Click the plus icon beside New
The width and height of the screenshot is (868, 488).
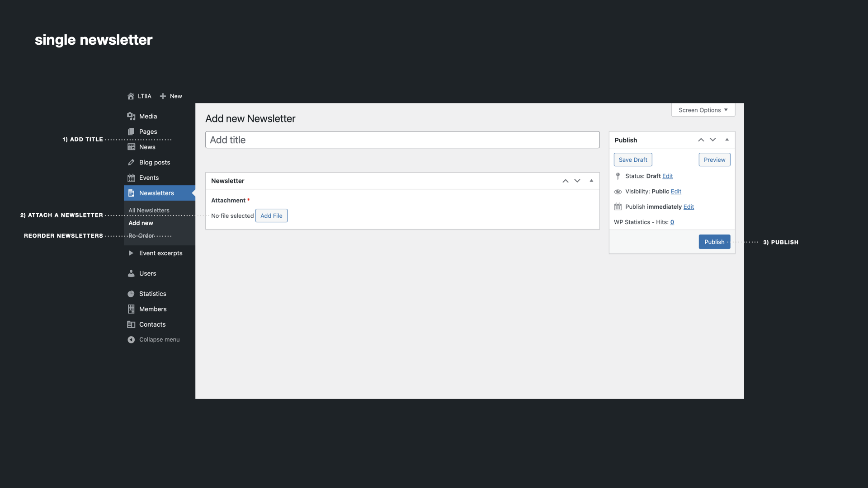pyautogui.click(x=163, y=96)
